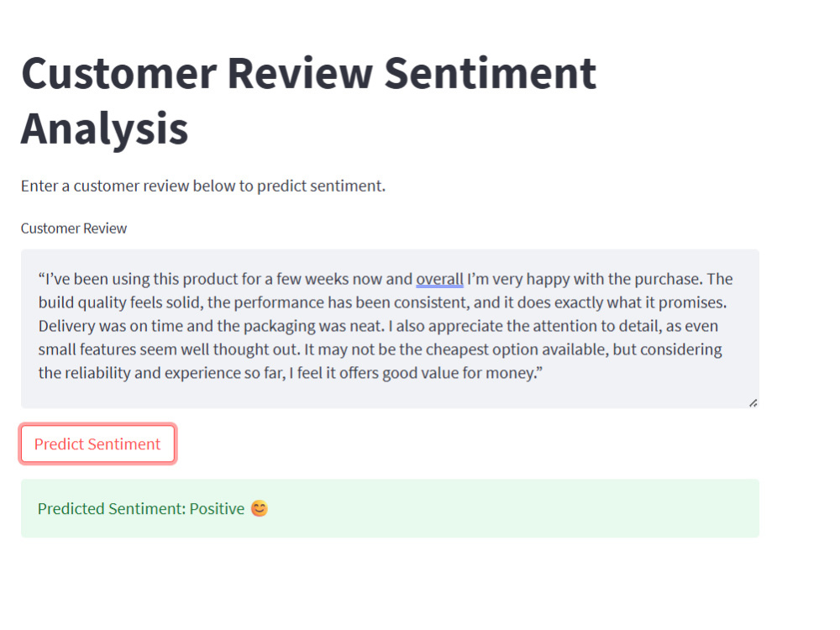
Task: Click the Customer Review field label
Action: 74,228
